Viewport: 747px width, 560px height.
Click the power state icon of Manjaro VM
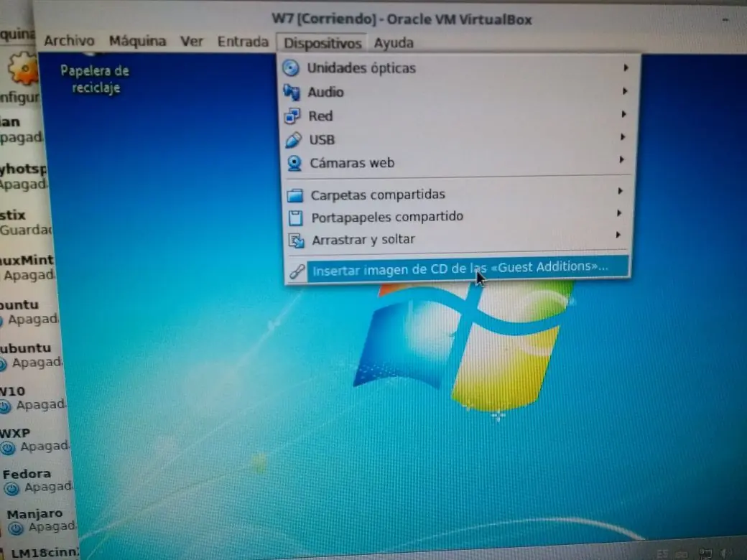[16, 528]
